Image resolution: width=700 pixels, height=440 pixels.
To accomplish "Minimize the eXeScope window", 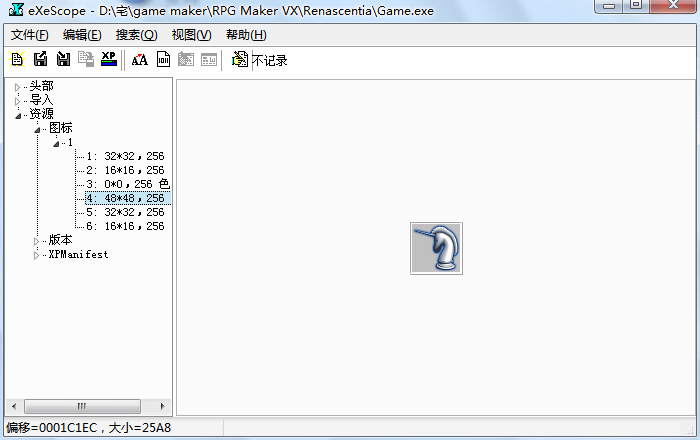I will pyautogui.click(x=609, y=6).
